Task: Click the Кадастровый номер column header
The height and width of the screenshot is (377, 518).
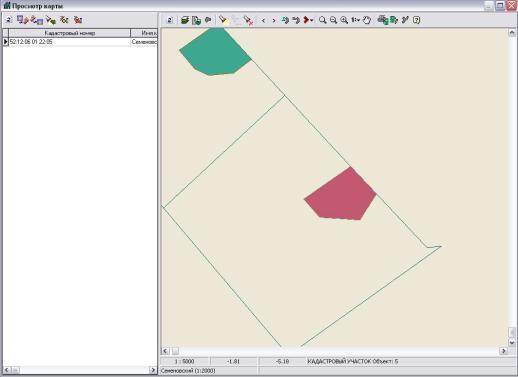Action: [70, 33]
